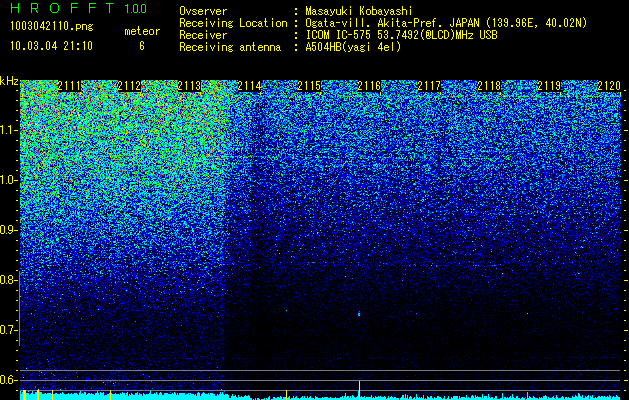Click the 2119 time marker
Image resolution: width=629 pixels, height=400 pixels.
click(x=549, y=86)
